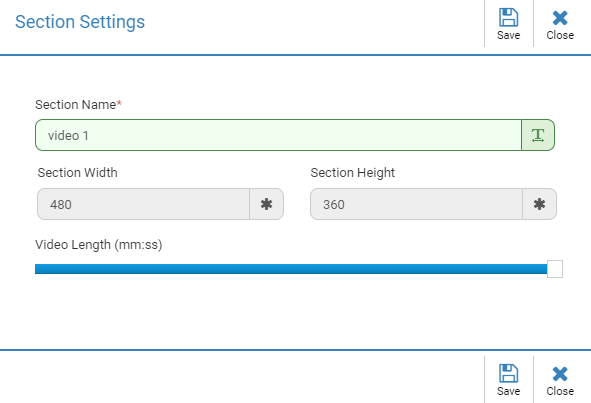This screenshot has width=591, height=403.
Task: Click the middle of the blue Video Length track
Action: [291, 269]
